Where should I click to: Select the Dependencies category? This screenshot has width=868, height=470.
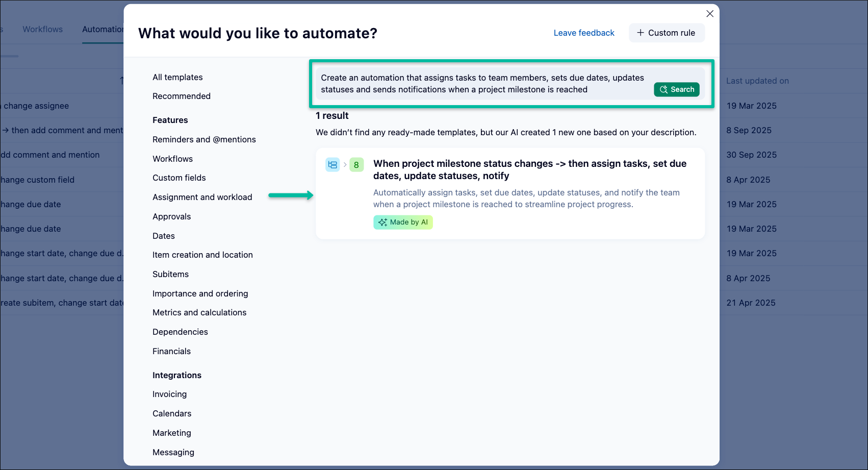tap(180, 332)
